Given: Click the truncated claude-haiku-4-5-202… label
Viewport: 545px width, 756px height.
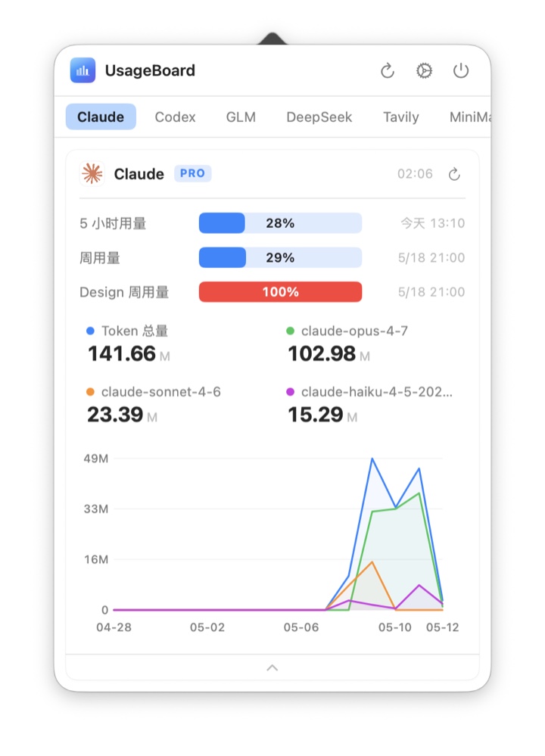Looking at the screenshot, I should pyautogui.click(x=377, y=392).
